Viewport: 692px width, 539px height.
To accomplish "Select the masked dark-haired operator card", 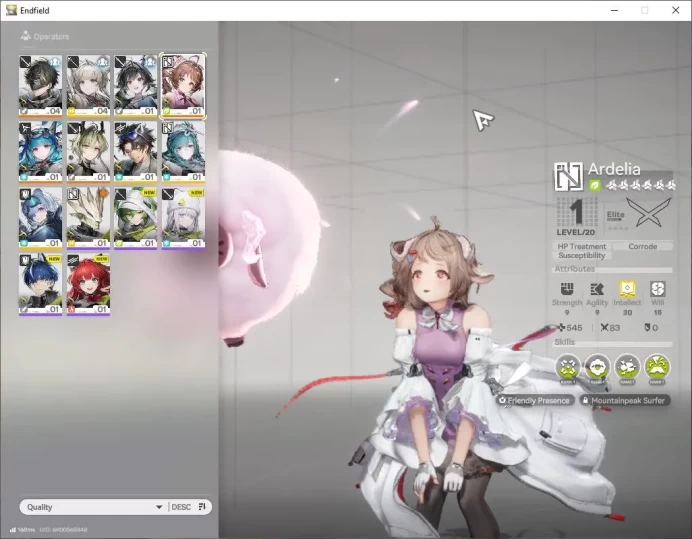I will 40,86.
